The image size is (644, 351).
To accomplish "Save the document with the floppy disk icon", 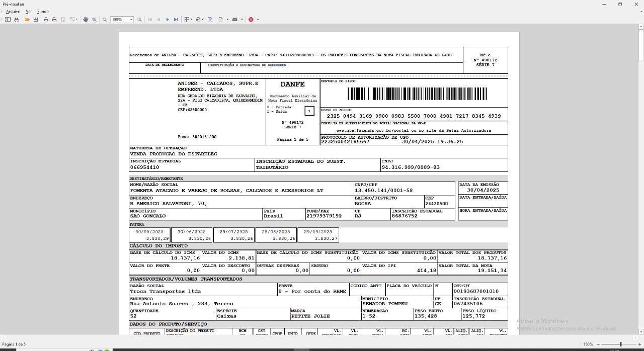I will pos(36,20).
